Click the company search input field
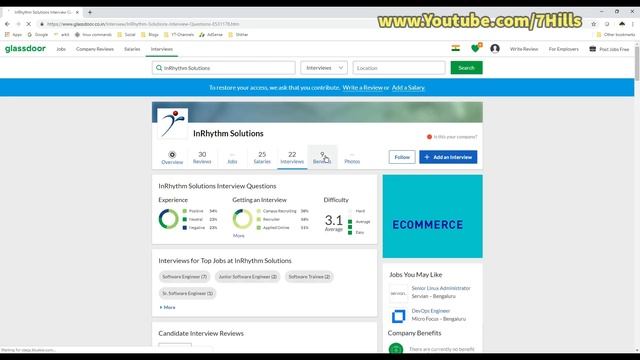 click(224, 68)
